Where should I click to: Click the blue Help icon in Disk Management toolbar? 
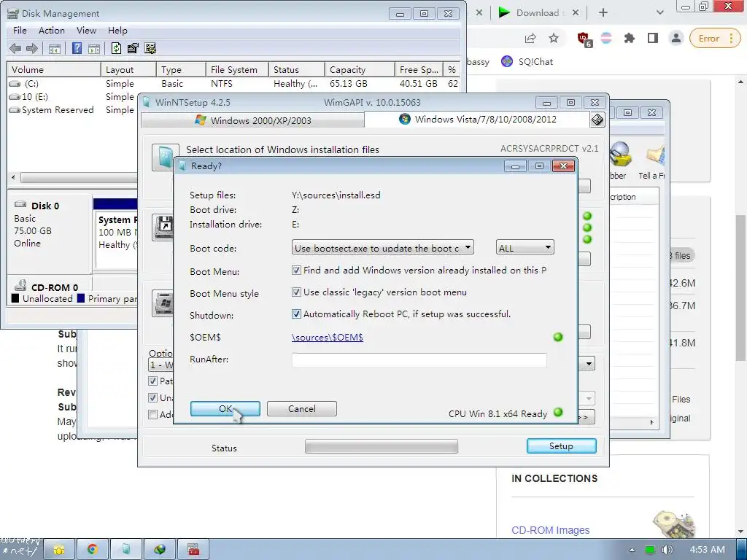[x=77, y=48]
